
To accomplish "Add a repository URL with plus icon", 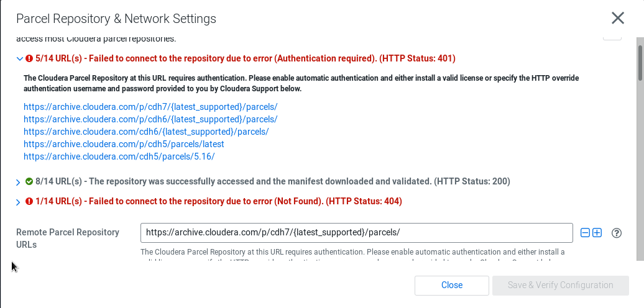I will tap(597, 233).
